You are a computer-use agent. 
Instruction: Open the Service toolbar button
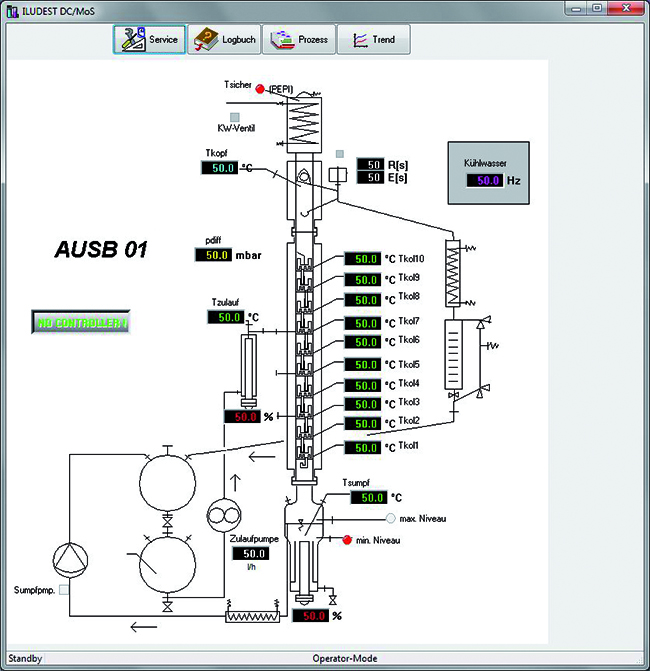click(149, 39)
